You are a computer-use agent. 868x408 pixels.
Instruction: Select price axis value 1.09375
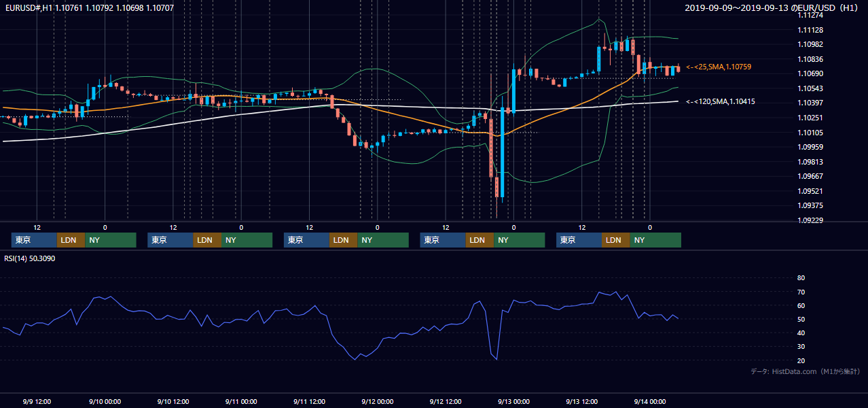(810, 205)
